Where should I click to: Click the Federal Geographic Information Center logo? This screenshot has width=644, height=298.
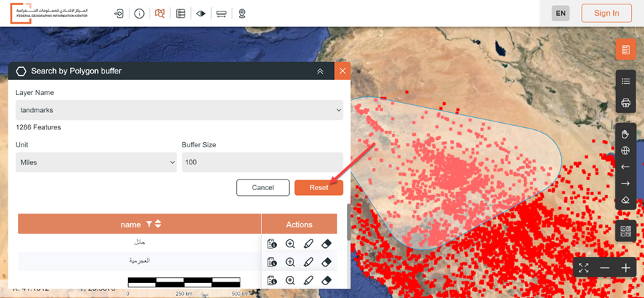click(49, 13)
